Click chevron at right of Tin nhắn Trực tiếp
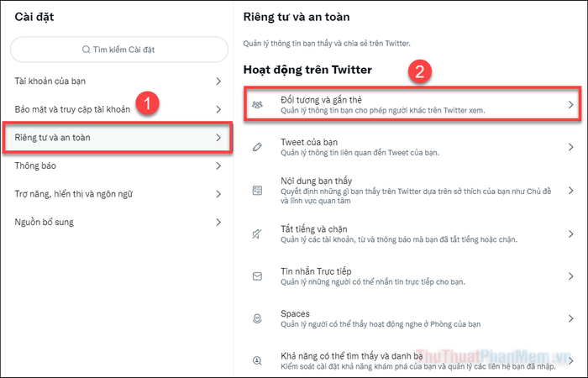This screenshot has width=588, height=378. (570, 276)
